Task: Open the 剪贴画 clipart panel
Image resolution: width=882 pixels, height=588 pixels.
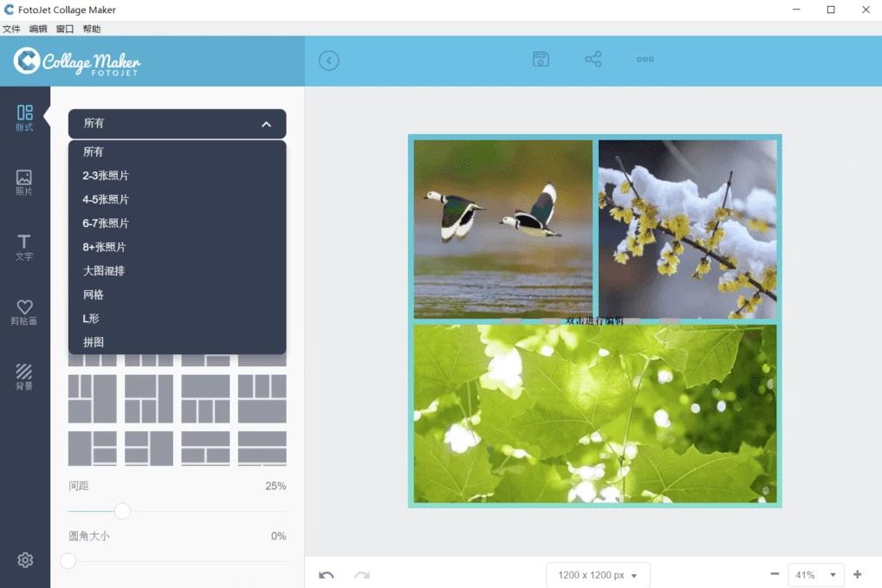Action: click(23, 310)
